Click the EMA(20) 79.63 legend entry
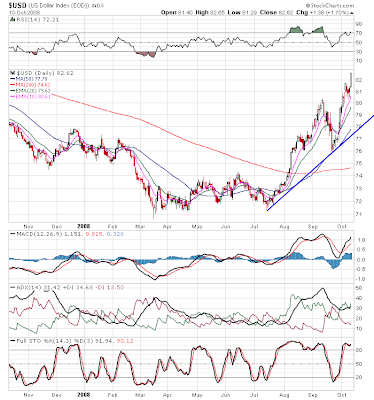Image resolution: width=374 pixels, height=400 pixels. point(33,91)
